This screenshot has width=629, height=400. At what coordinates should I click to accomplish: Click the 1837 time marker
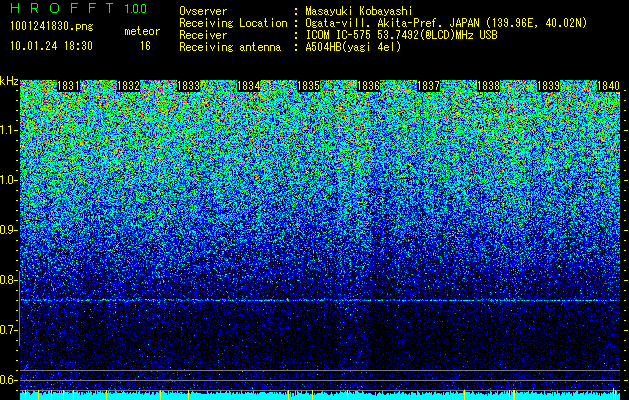coord(428,86)
